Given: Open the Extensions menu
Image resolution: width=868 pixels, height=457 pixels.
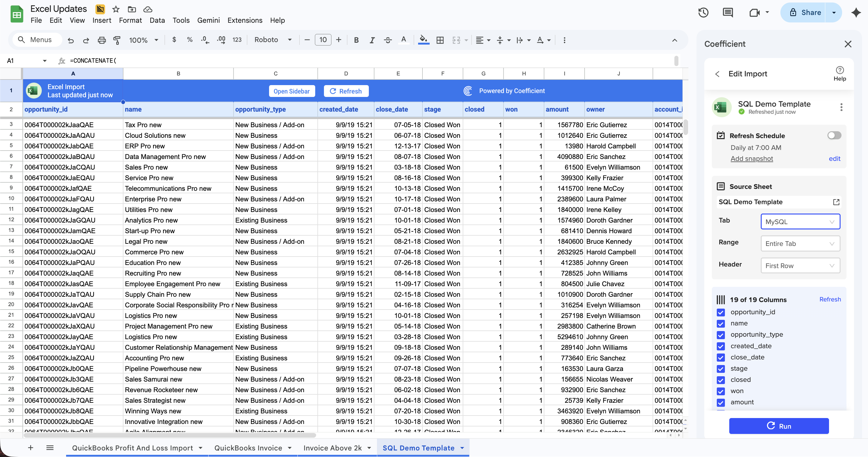Looking at the screenshot, I should click(x=245, y=20).
